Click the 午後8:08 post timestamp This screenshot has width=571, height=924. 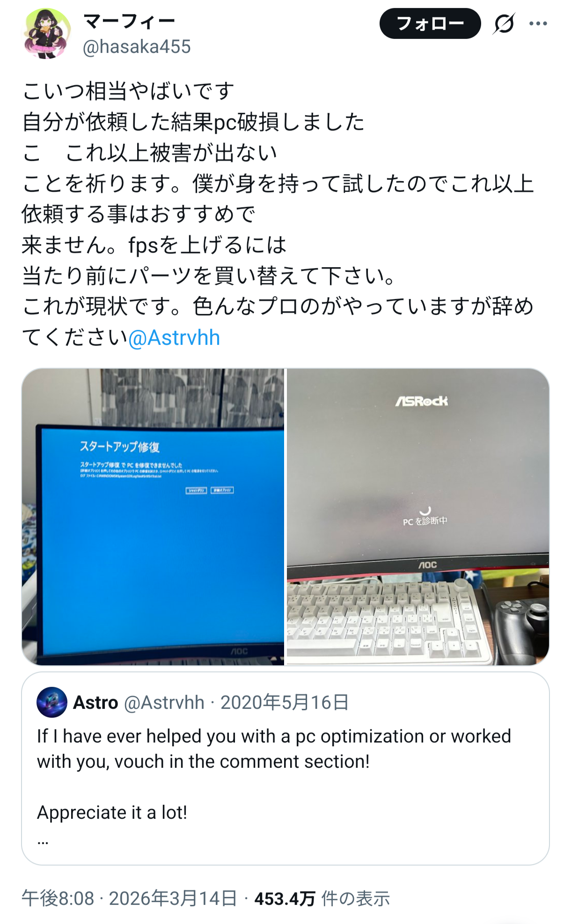point(58,898)
